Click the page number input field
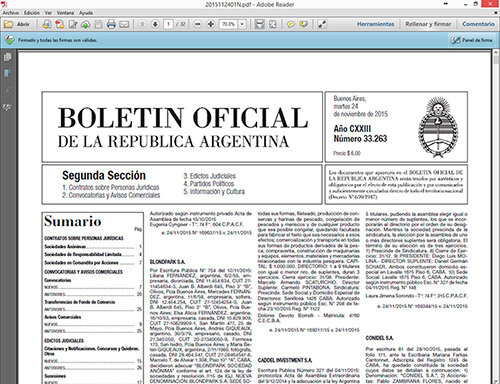This screenshot has width=500, height=384. pos(169,24)
